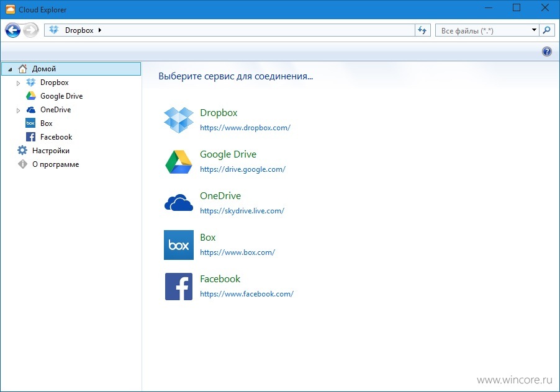
Task: Click the sidebar Dropbox icon
Action: 31,82
